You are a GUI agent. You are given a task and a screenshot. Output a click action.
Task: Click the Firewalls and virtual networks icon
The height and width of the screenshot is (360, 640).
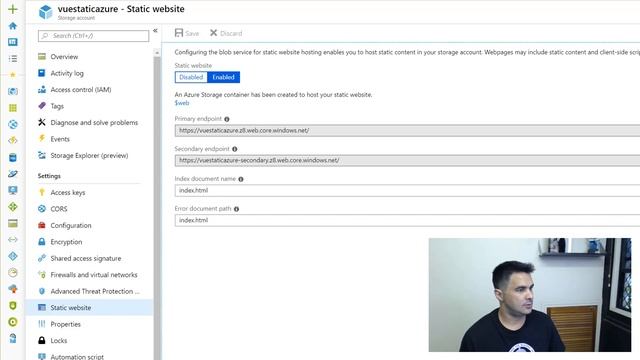coord(42,275)
